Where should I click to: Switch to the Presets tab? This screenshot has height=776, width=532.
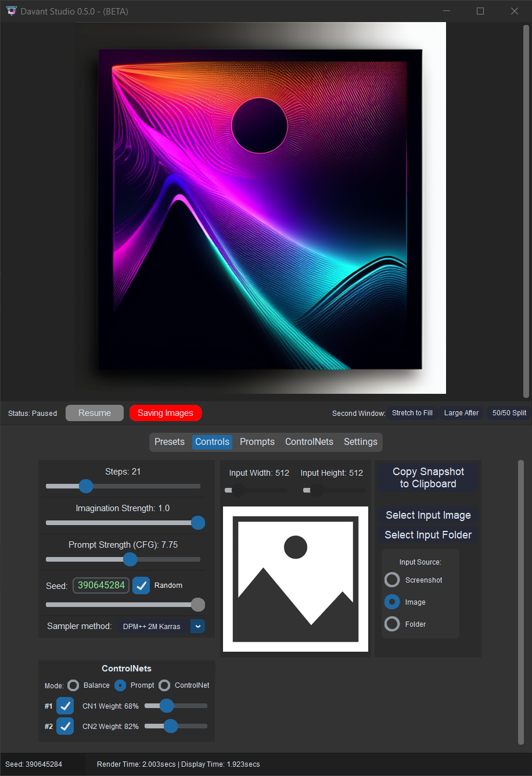point(170,441)
